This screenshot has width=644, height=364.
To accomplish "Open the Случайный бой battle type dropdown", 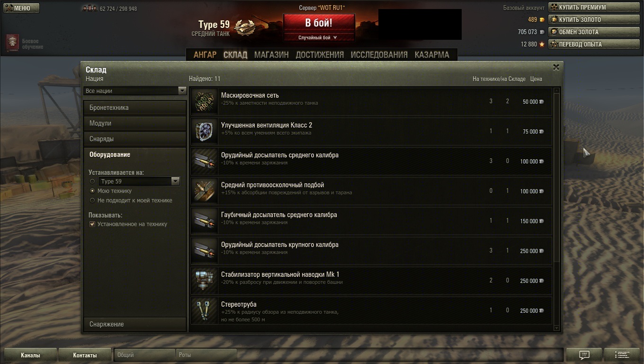I will click(x=319, y=37).
